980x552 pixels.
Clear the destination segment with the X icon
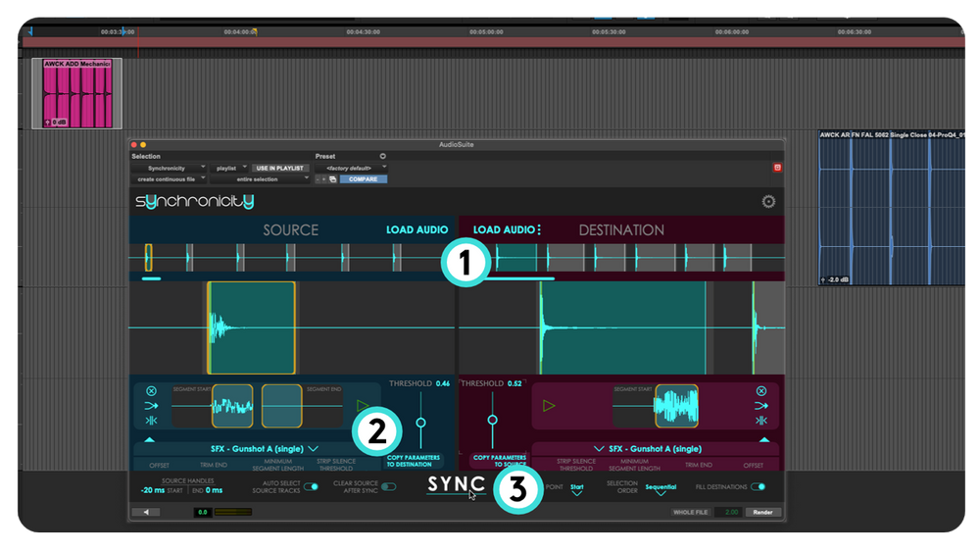[760, 390]
